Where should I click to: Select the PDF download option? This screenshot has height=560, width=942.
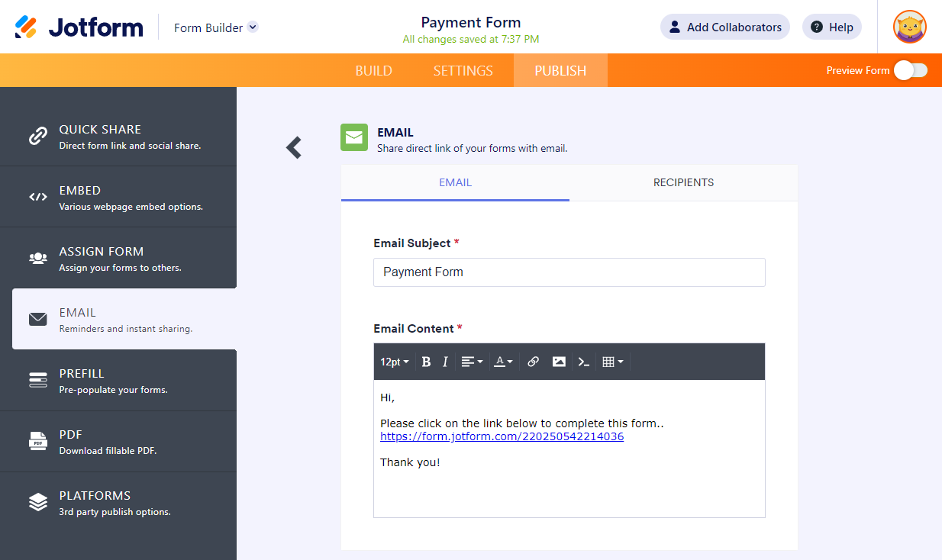coord(37,441)
